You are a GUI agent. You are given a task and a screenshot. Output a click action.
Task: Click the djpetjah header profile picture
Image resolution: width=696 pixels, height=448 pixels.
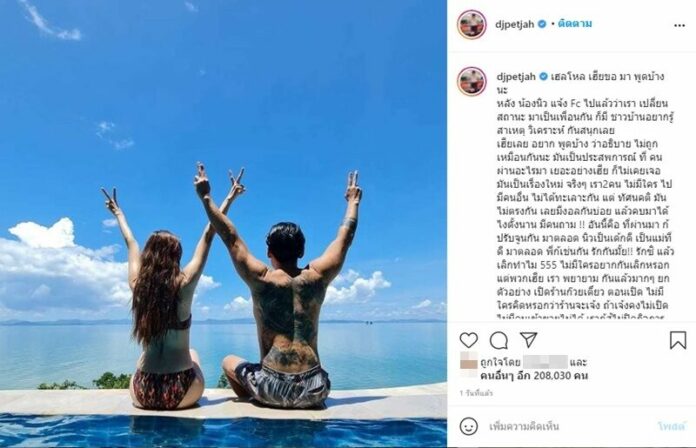coord(471,24)
